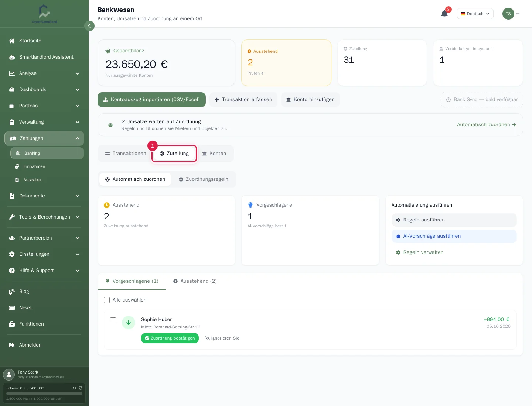
Task: Run AI-Vorschläge ausführen
Action: pyautogui.click(x=454, y=236)
